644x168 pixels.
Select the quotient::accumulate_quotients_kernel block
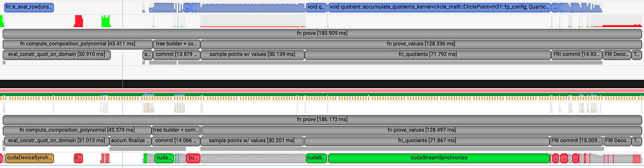pyautogui.click(x=439, y=7)
